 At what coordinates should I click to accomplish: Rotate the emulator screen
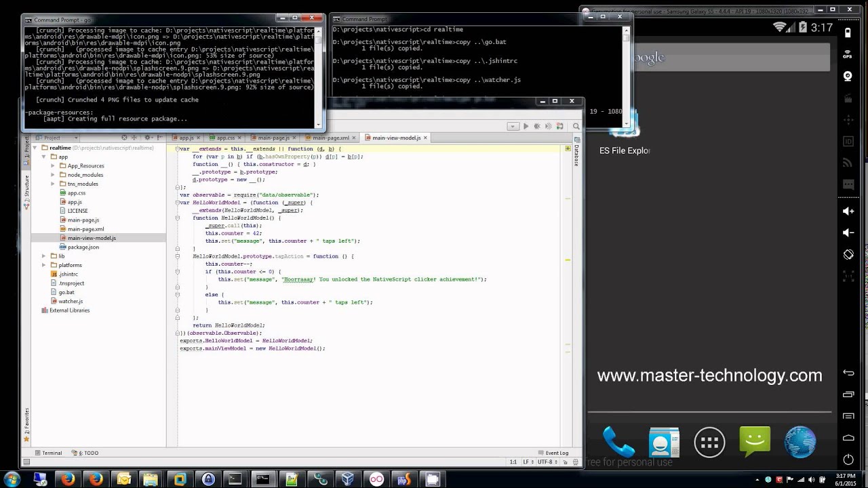click(848, 255)
